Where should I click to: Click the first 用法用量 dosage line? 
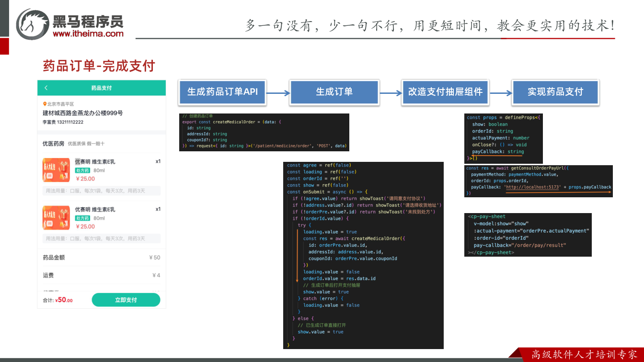[102, 191]
